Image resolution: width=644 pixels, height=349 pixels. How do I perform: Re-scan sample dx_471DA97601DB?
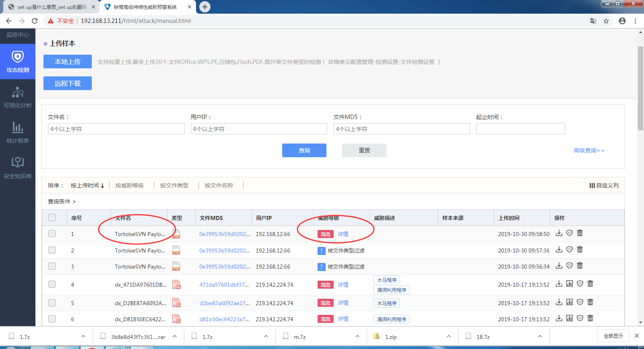click(580, 284)
